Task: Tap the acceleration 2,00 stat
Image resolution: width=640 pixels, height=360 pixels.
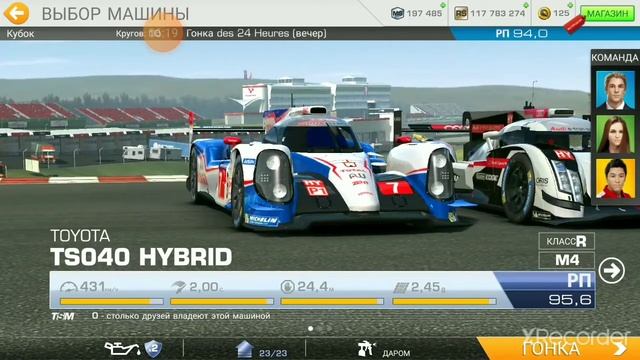Action: tap(197, 287)
